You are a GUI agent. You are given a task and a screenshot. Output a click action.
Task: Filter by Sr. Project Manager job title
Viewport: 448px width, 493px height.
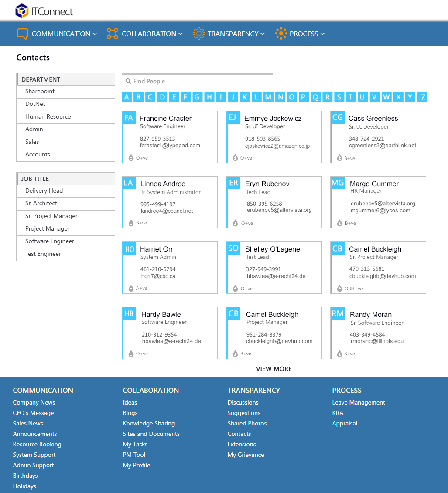(x=66, y=216)
